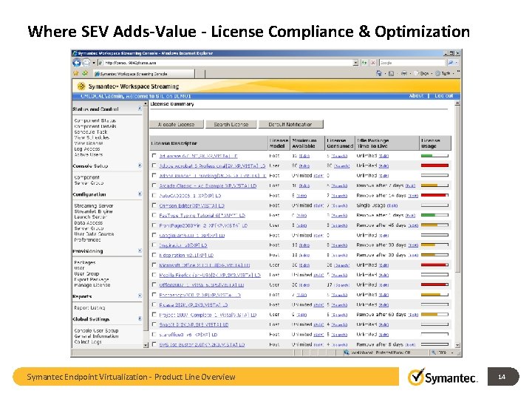Click the Add to Favorites icon

84,73
